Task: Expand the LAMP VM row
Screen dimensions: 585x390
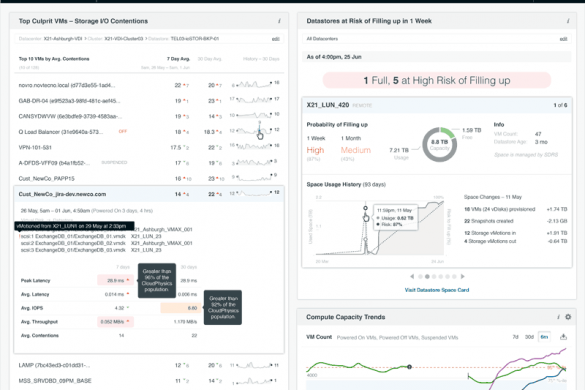Action: coord(149,365)
